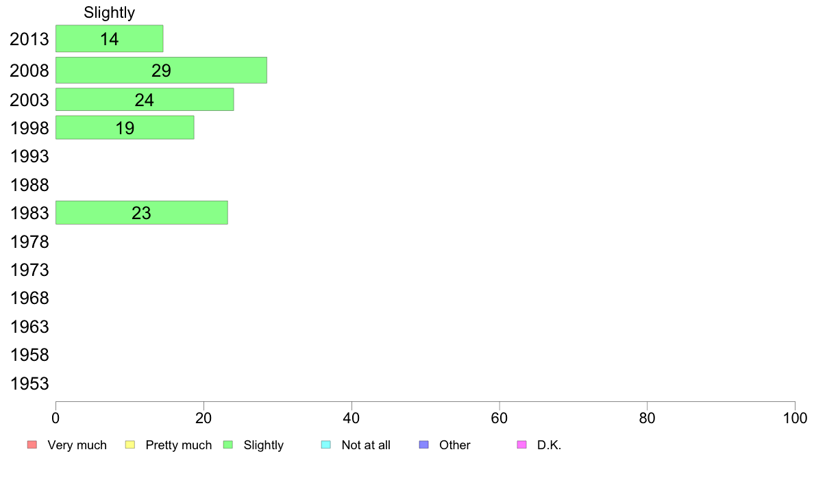Click the 1953 year label
Viewport: 814px width, 504px height.
coord(29,383)
